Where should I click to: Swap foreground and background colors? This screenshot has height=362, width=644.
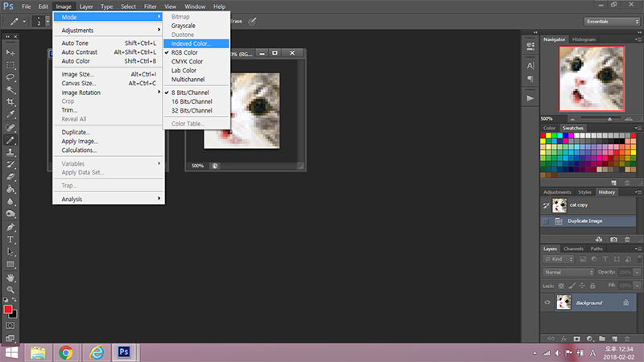click(x=14, y=299)
